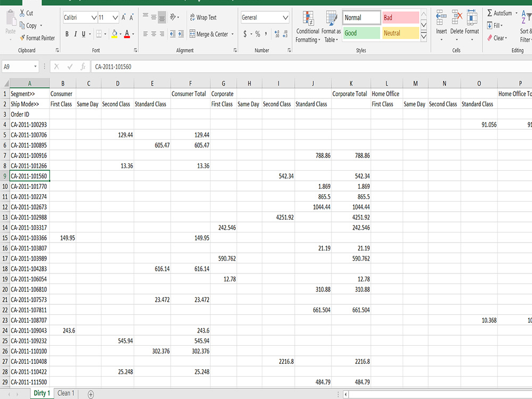Increase indent in the Alignment group
This screenshot has width=532, height=399.
(181, 34)
